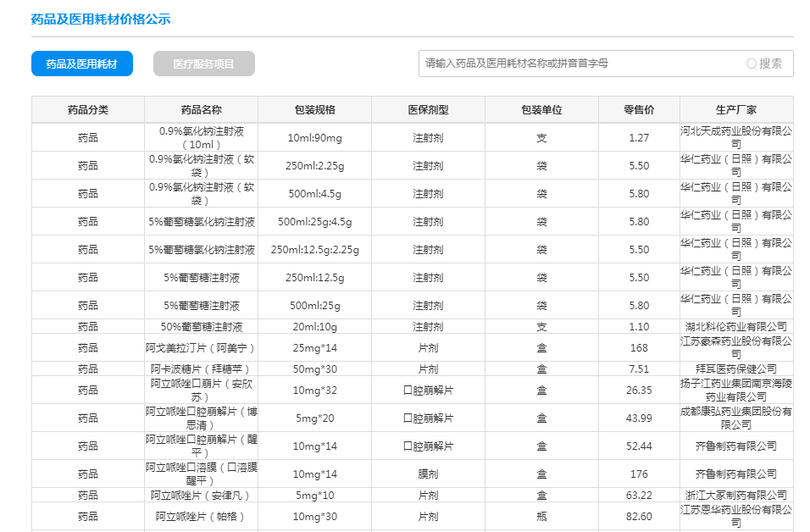Viewport: 810px width, 532px height.
Task: Click the 包装单位 column header
Action: tap(541, 109)
